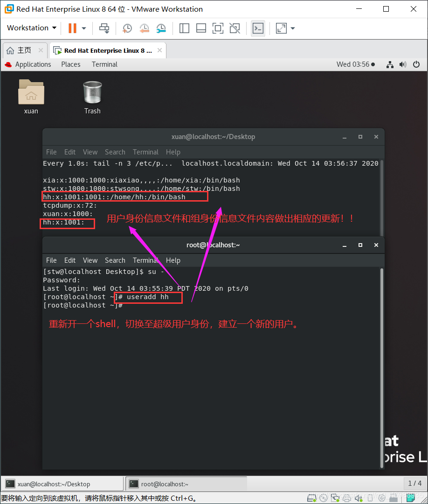This screenshot has width=428, height=504.
Task: Click the Password: line in root terminal
Action: coord(62,280)
